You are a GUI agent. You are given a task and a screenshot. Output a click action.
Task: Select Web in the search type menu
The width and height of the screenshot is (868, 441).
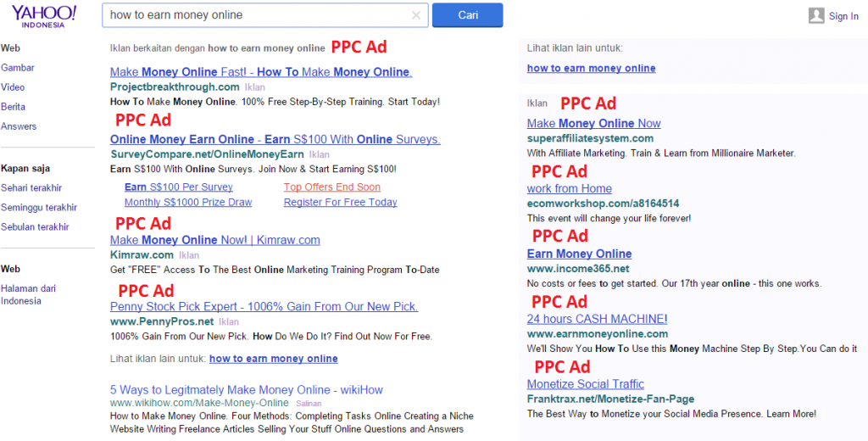10,48
